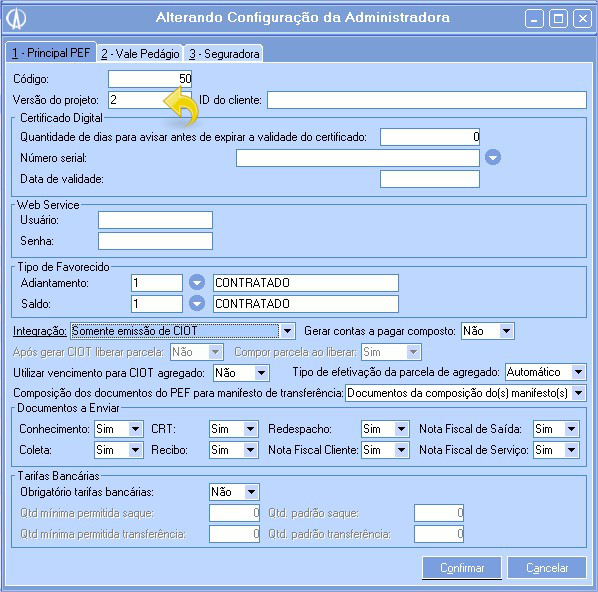The height and width of the screenshot is (592, 598).
Task: Open the Recibo dropdown
Action: (x=251, y=450)
